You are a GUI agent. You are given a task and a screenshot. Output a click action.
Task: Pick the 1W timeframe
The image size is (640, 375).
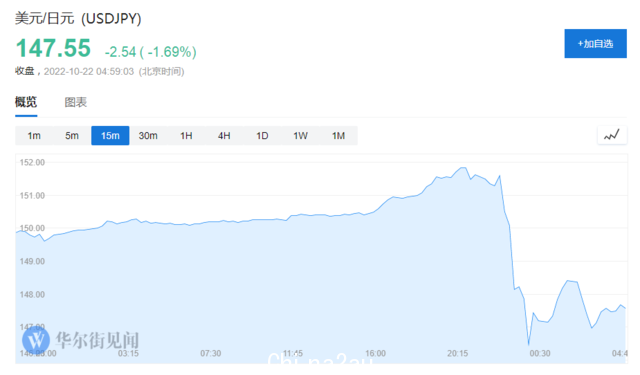coord(300,135)
